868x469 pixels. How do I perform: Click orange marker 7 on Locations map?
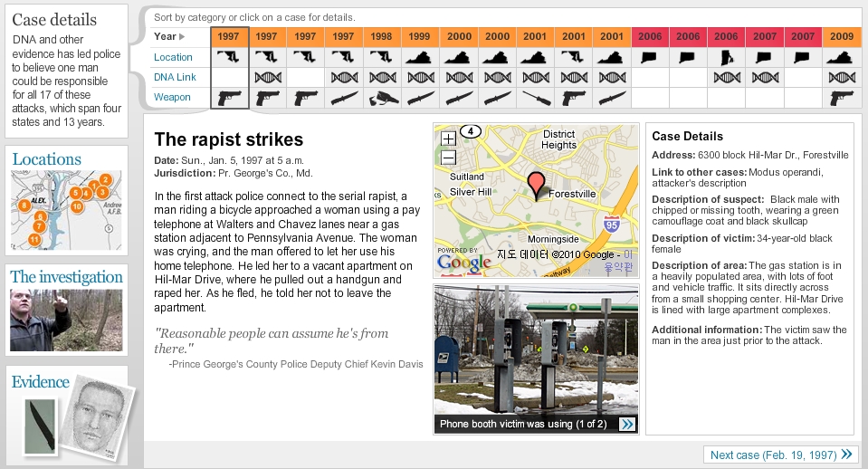(x=39, y=226)
